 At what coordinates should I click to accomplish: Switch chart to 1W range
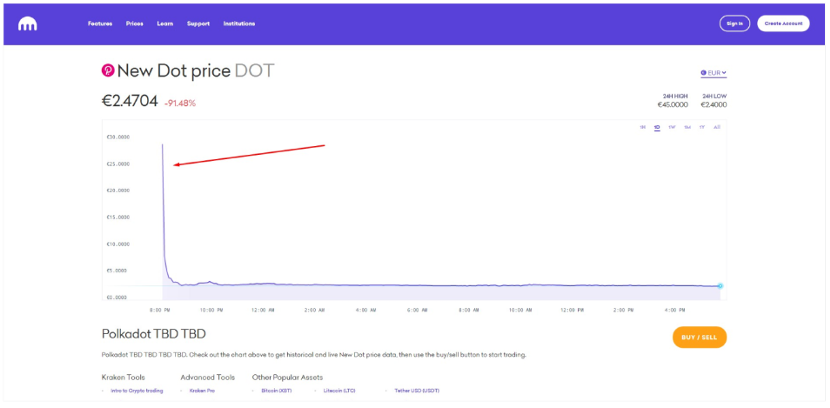point(672,127)
